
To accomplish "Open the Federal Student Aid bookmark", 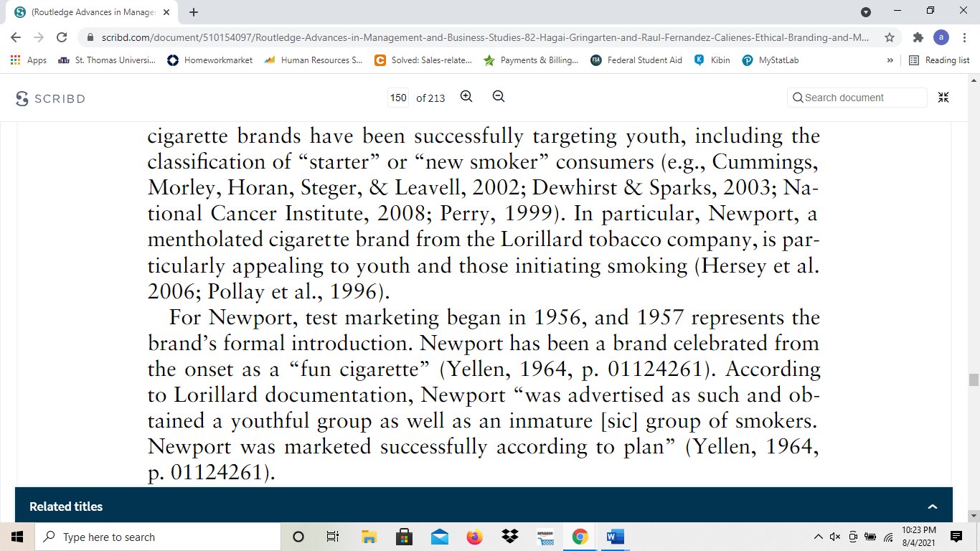I will pyautogui.click(x=636, y=60).
